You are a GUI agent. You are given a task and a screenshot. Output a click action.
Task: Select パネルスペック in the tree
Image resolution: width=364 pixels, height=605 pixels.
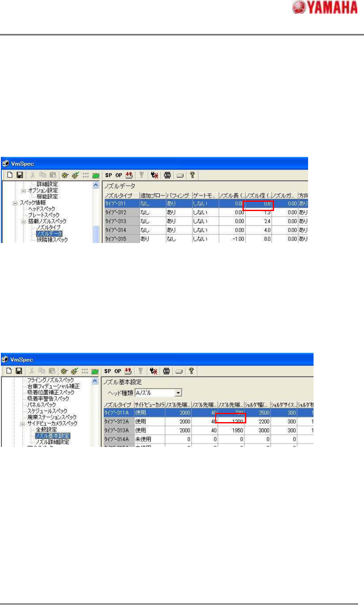[42, 405]
